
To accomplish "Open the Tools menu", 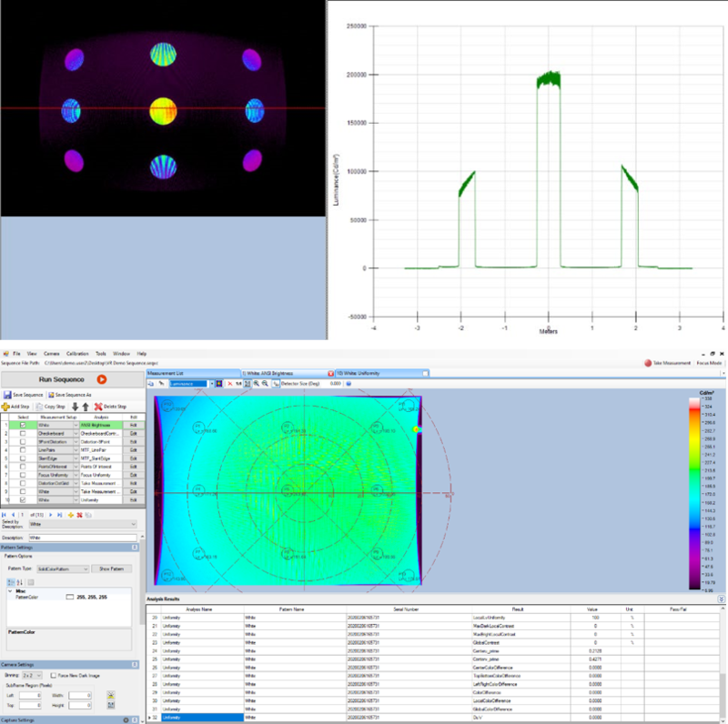I will point(101,354).
